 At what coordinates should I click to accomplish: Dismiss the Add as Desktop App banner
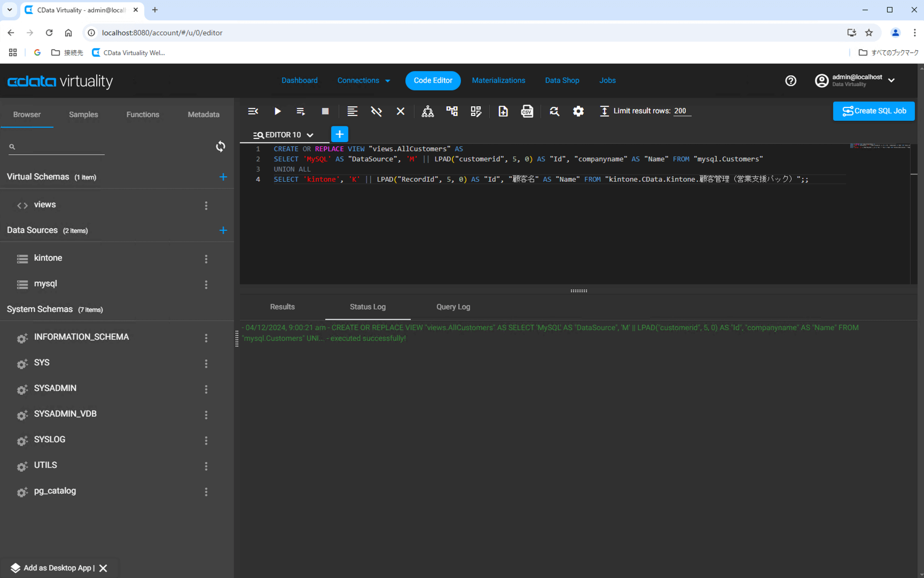(103, 568)
